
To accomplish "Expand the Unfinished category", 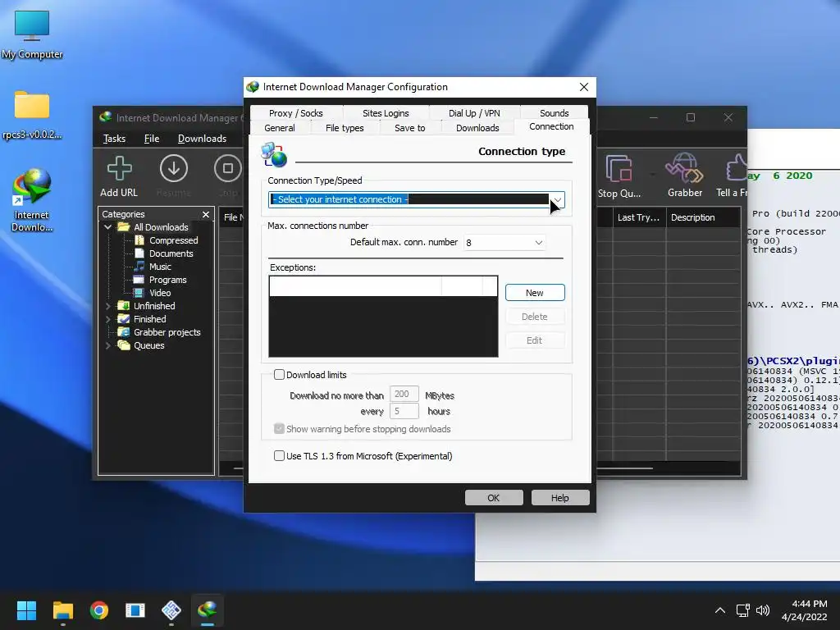I will (107, 306).
